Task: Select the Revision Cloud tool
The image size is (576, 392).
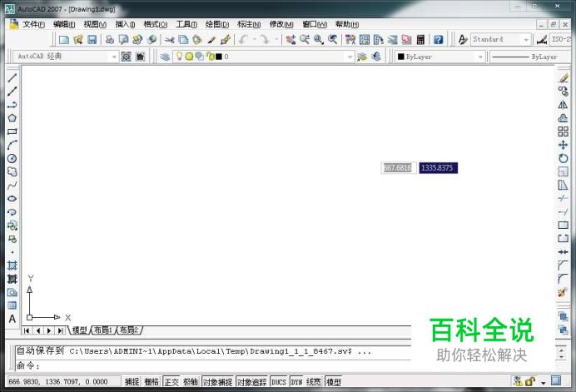Action: 12,171
